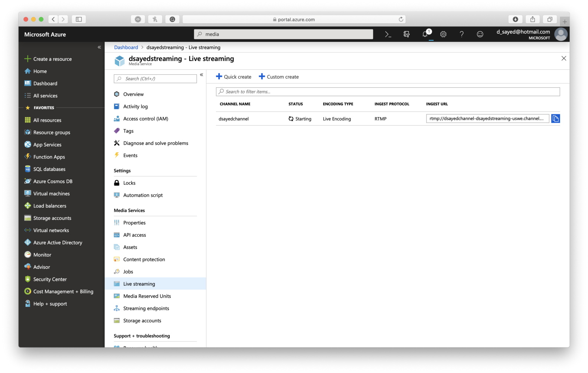The height and width of the screenshot is (373, 588).
Task: Open All resources favorite
Action: point(43,120)
